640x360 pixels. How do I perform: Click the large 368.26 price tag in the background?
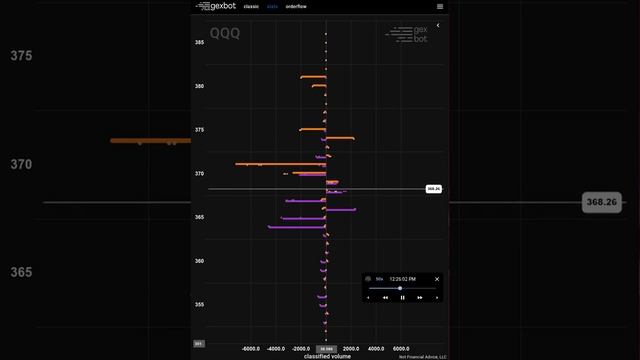pyautogui.click(x=602, y=202)
